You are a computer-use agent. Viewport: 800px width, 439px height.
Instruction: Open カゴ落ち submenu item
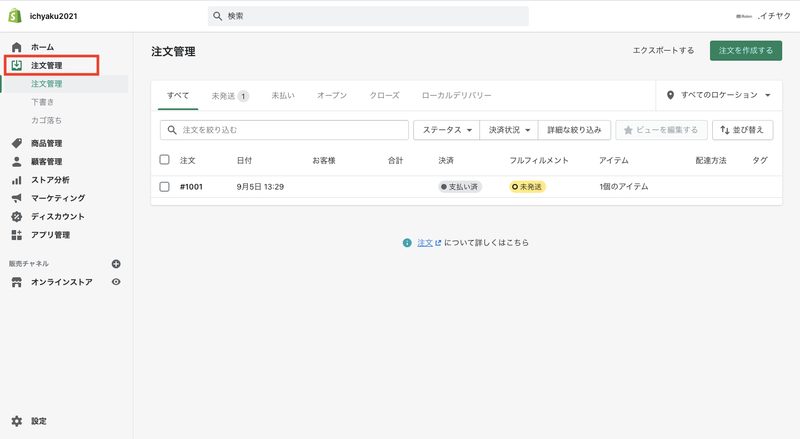pos(46,120)
